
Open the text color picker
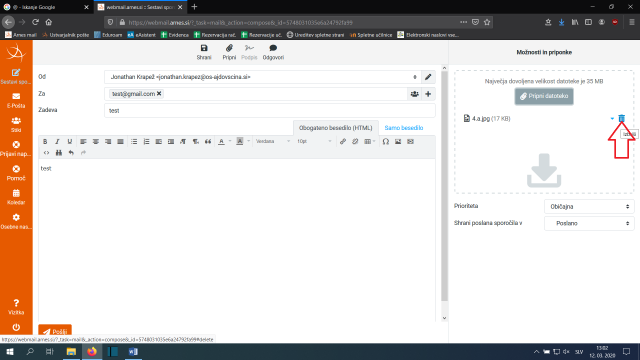[x=221, y=141]
